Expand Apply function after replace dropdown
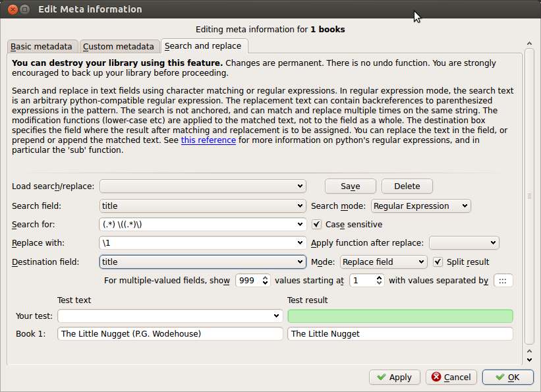The image size is (541, 392). 464,243
